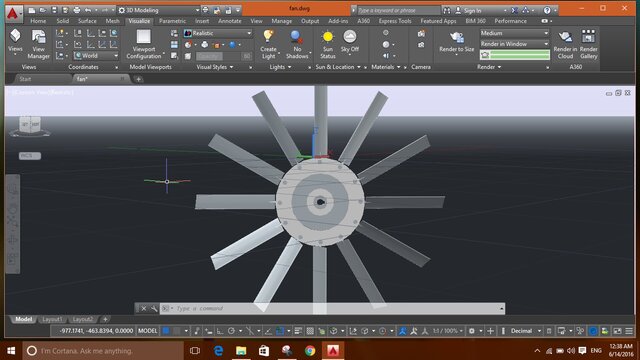This screenshot has width=640, height=360.
Task: Switch to the Parametric ribbon tab
Action: coord(172,21)
